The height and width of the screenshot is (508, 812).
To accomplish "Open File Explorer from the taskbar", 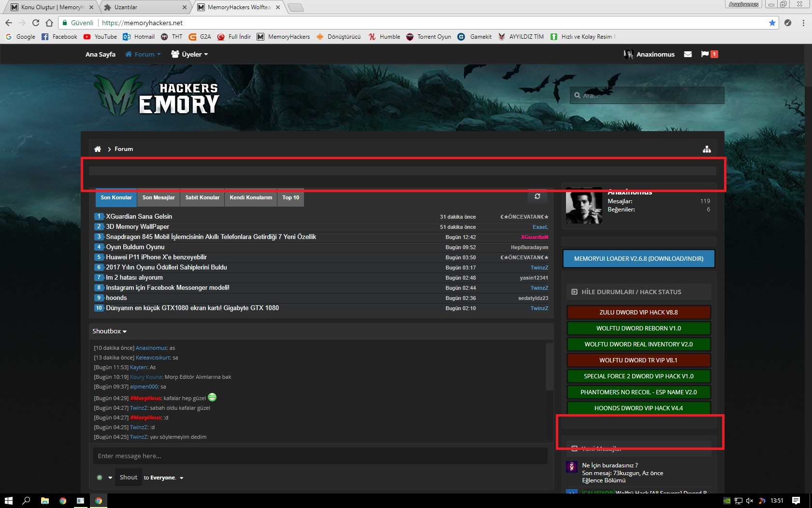I will (44, 501).
